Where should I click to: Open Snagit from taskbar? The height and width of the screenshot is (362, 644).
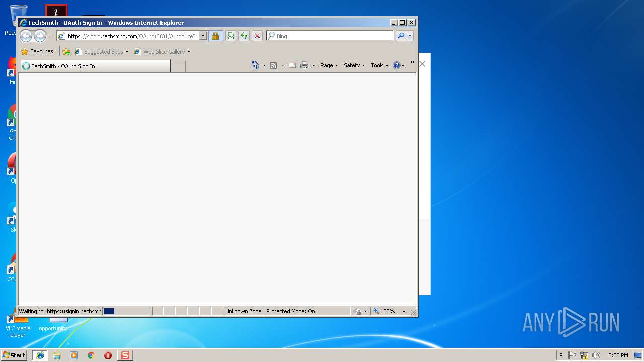(x=125, y=355)
